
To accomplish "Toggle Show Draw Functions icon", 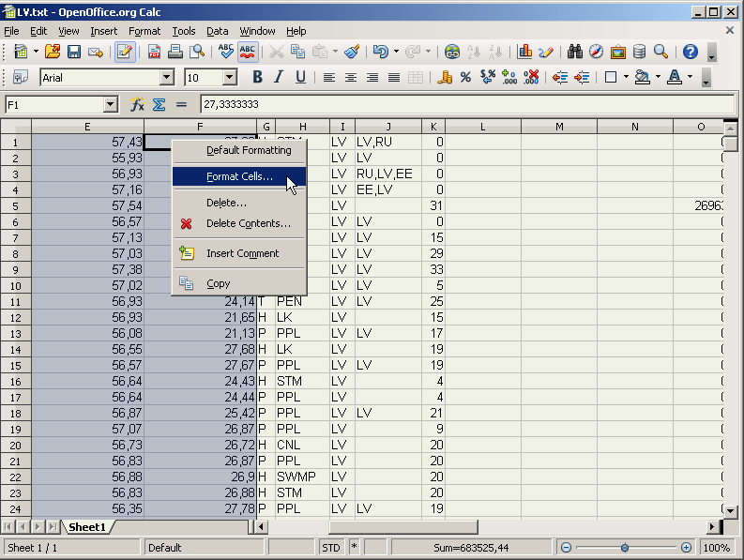I will click(x=546, y=52).
